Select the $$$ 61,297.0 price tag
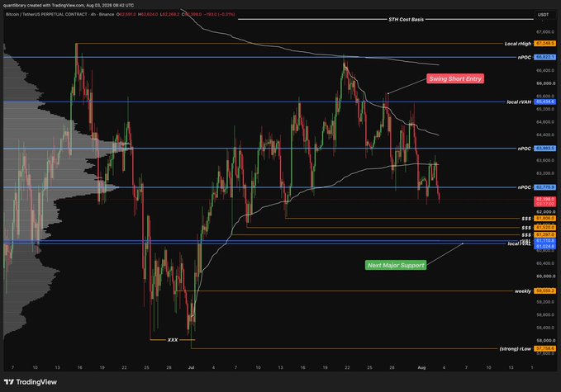The width and height of the screenshot is (561, 392). tap(544, 234)
